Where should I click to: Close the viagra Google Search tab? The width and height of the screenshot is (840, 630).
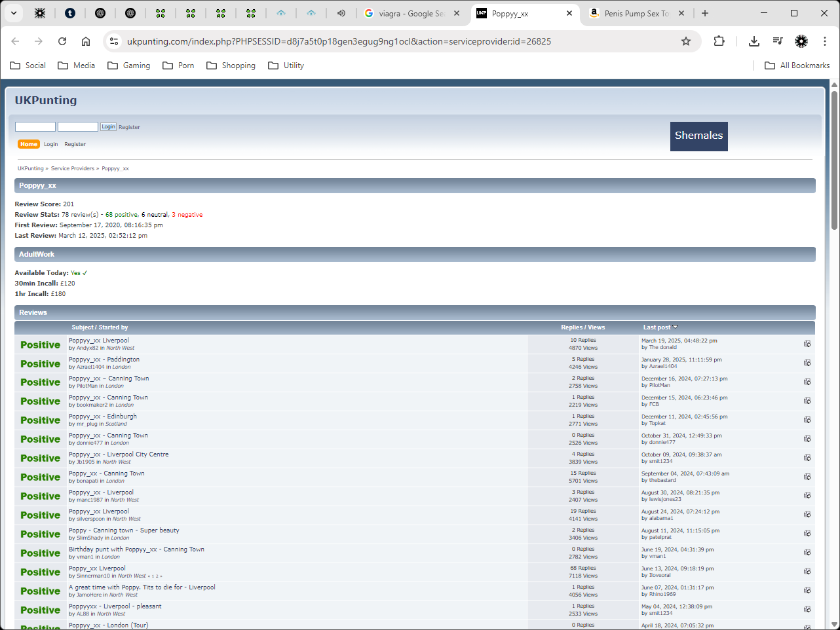[457, 13]
